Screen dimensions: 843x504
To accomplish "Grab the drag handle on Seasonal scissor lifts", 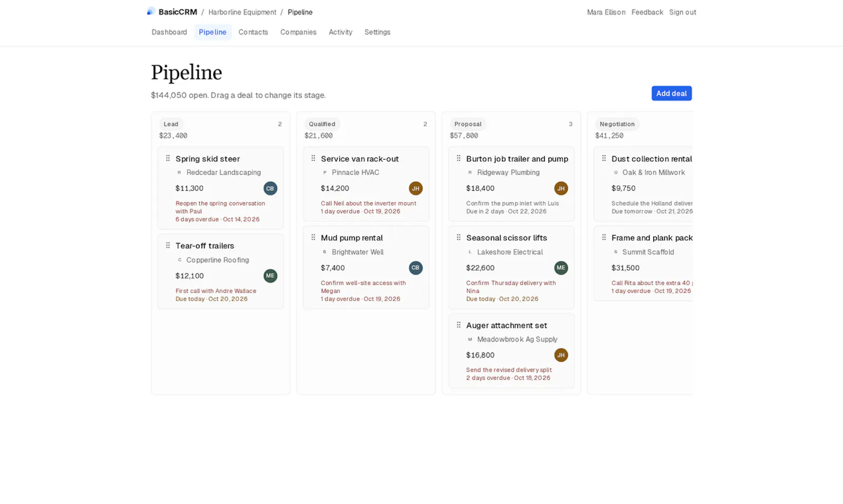I will (x=459, y=238).
